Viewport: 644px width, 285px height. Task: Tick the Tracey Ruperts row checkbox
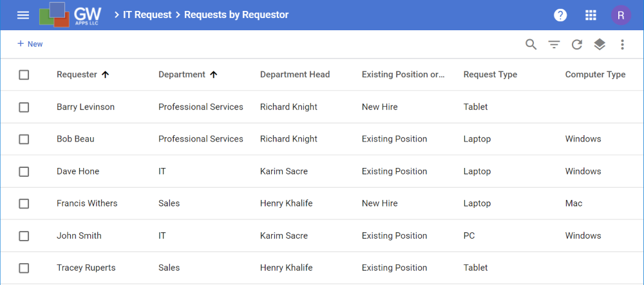(24, 268)
